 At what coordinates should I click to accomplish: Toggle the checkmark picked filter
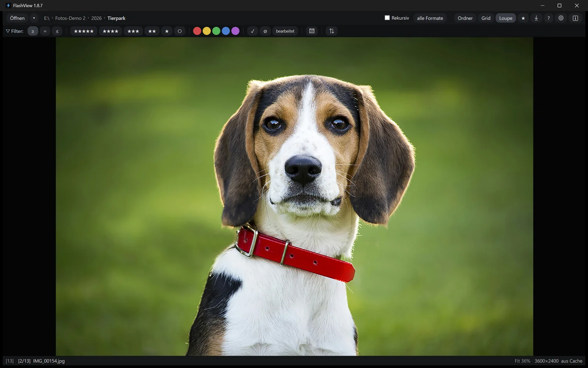pos(252,31)
